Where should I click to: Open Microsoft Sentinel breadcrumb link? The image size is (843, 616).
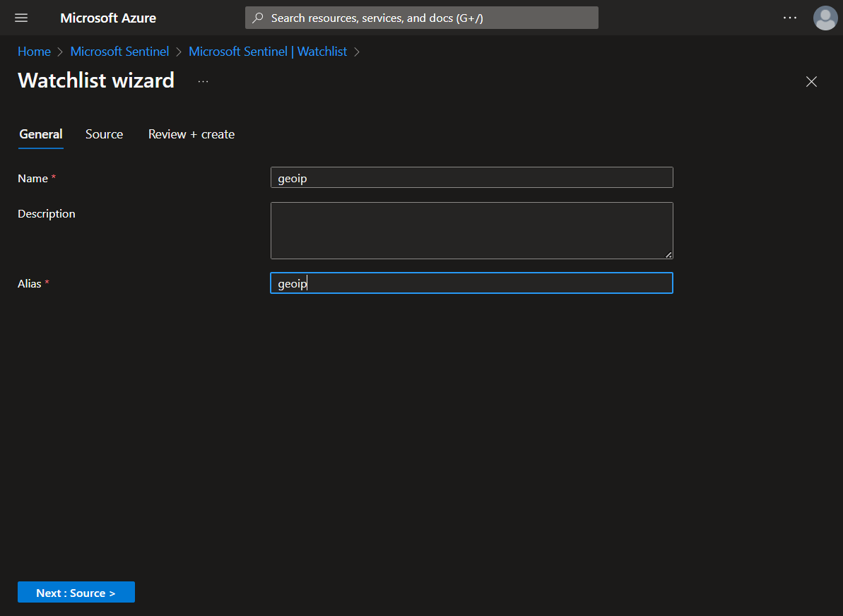point(119,52)
